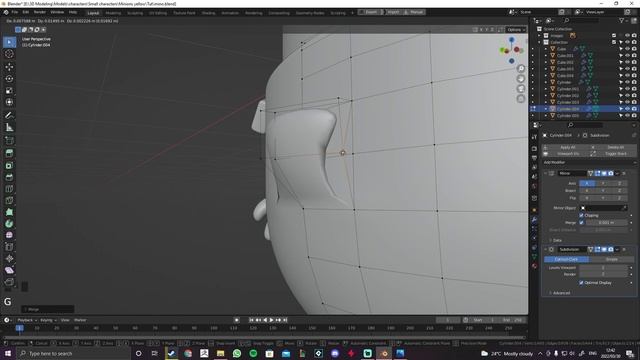Open the Render menu
This screenshot has height=360, width=640.
tap(40, 12)
